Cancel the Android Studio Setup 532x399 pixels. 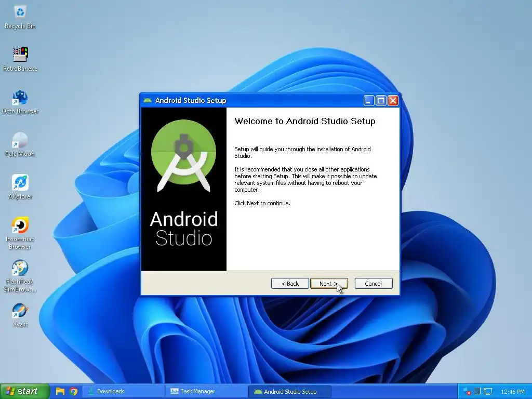[x=374, y=283]
